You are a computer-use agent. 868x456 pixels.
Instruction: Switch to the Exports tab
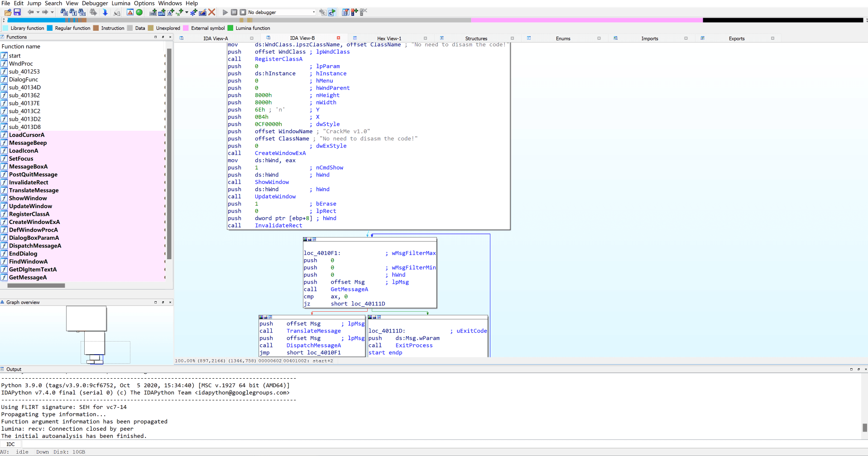(736, 38)
